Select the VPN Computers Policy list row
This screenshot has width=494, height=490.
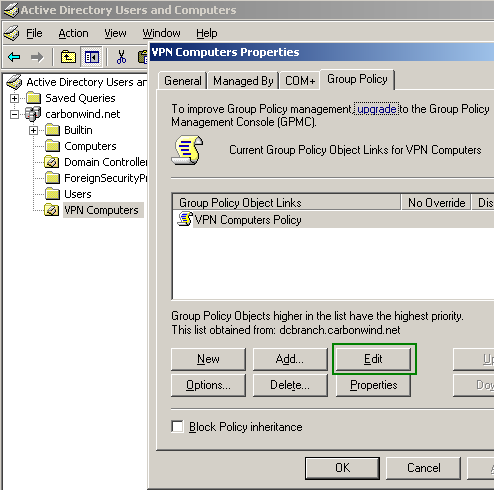[333, 220]
